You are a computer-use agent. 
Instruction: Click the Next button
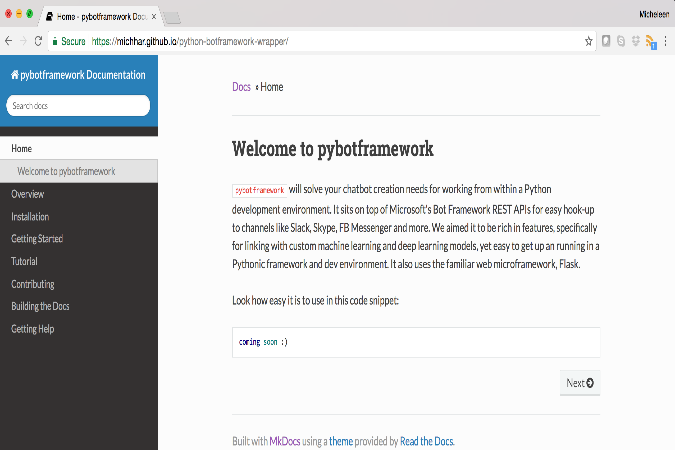point(580,383)
